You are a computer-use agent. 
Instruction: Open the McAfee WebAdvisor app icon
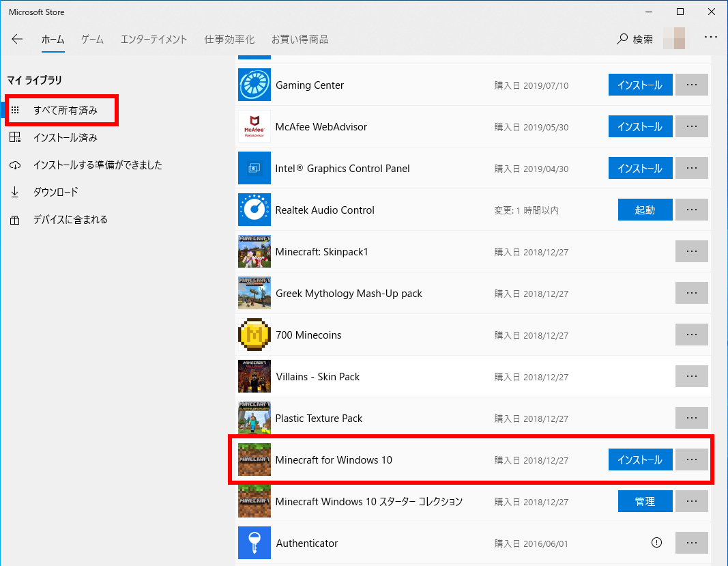tap(254, 126)
